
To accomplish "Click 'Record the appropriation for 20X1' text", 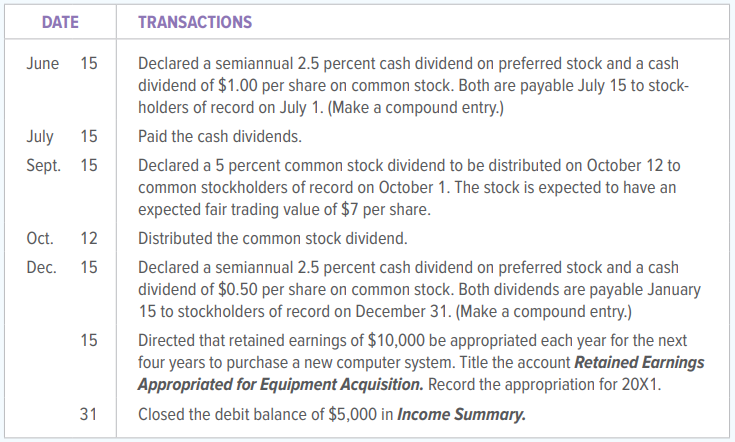I will click(x=544, y=385).
